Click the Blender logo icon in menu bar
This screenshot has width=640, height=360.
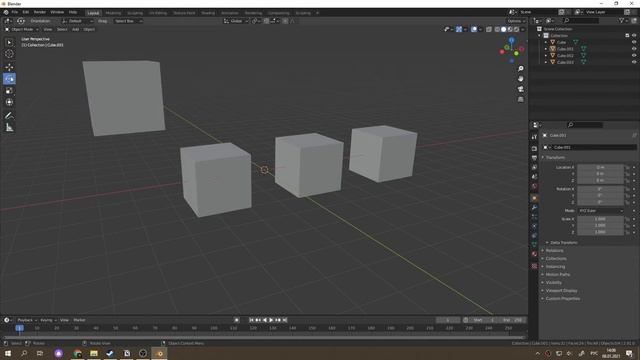(x=6, y=12)
